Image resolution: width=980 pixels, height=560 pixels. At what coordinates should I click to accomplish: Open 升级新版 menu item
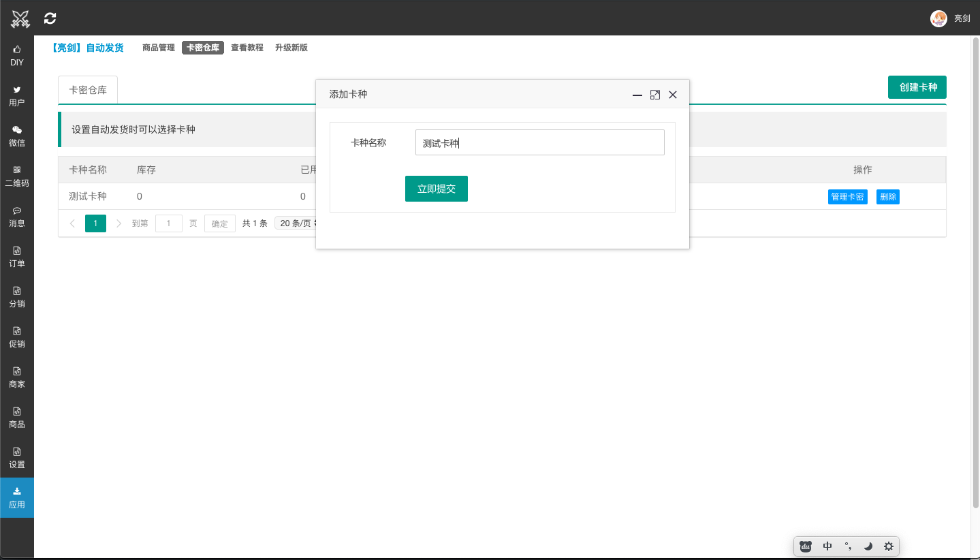pyautogui.click(x=291, y=48)
